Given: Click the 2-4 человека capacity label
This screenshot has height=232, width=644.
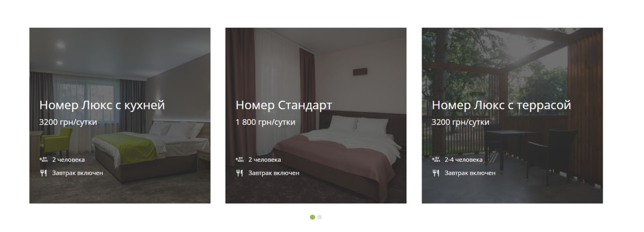Looking at the screenshot, I should tap(463, 160).
